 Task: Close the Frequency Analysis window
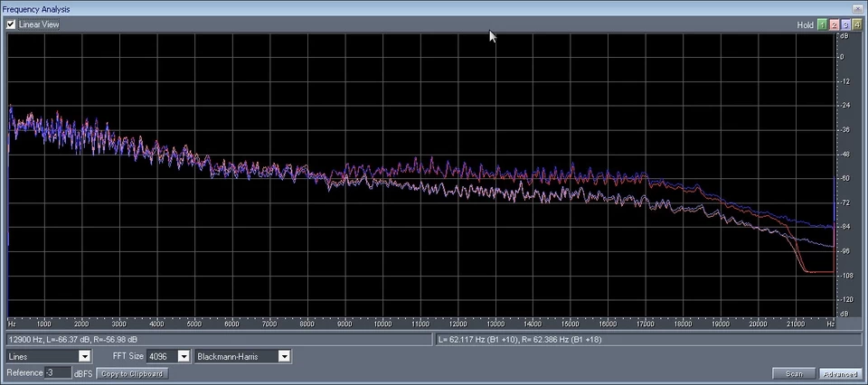(859, 8)
